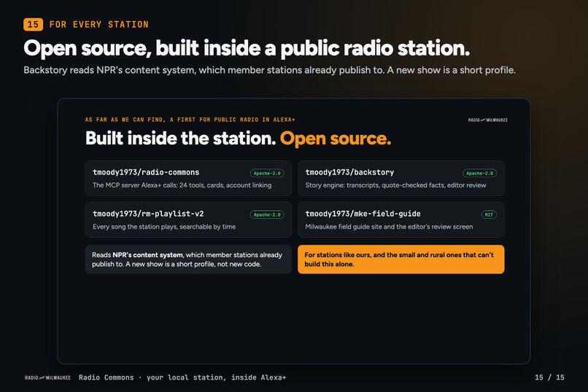The height and width of the screenshot is (392, 588).
Task: Click the 'Reads NPR's content system' note box
Action: coord(188,259)
